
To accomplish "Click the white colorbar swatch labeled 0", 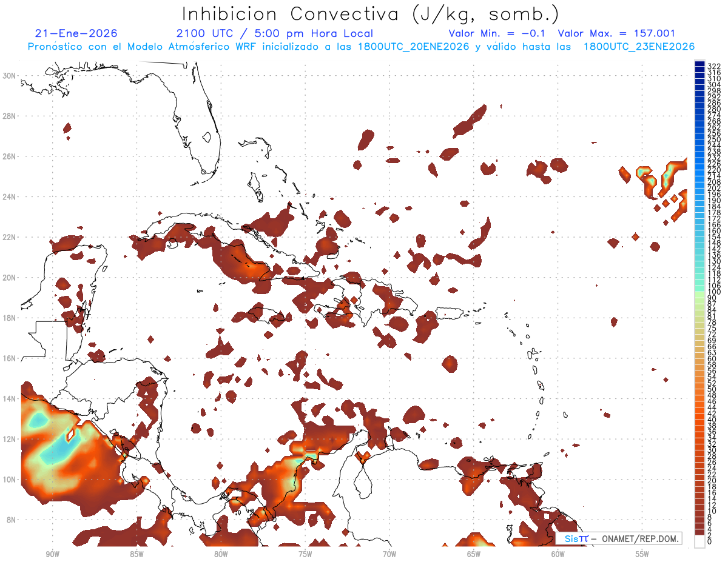I will click(700, 541).
